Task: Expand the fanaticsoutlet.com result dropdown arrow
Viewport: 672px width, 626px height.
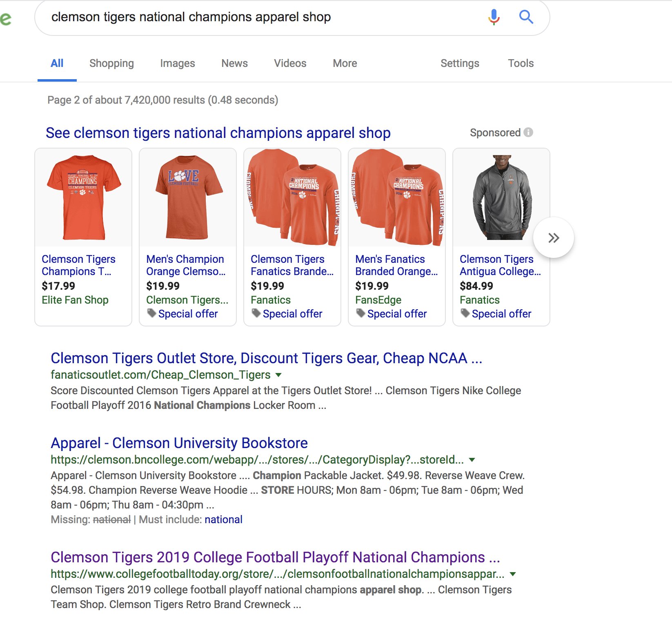Action: pos(278,375)
